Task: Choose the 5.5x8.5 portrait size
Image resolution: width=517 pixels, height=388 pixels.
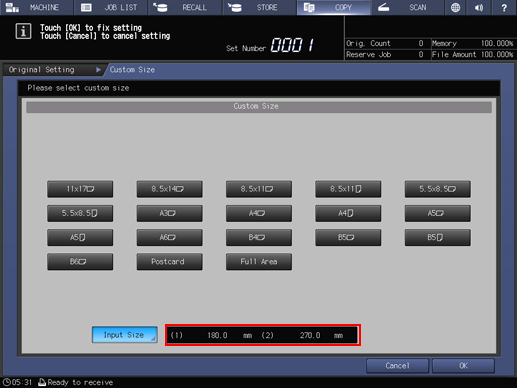Action: tap(80, 213)
